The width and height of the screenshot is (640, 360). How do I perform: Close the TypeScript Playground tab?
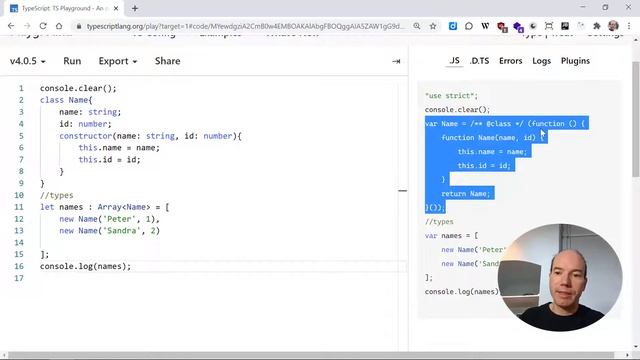pyautogui.click(x=116, y=8)
